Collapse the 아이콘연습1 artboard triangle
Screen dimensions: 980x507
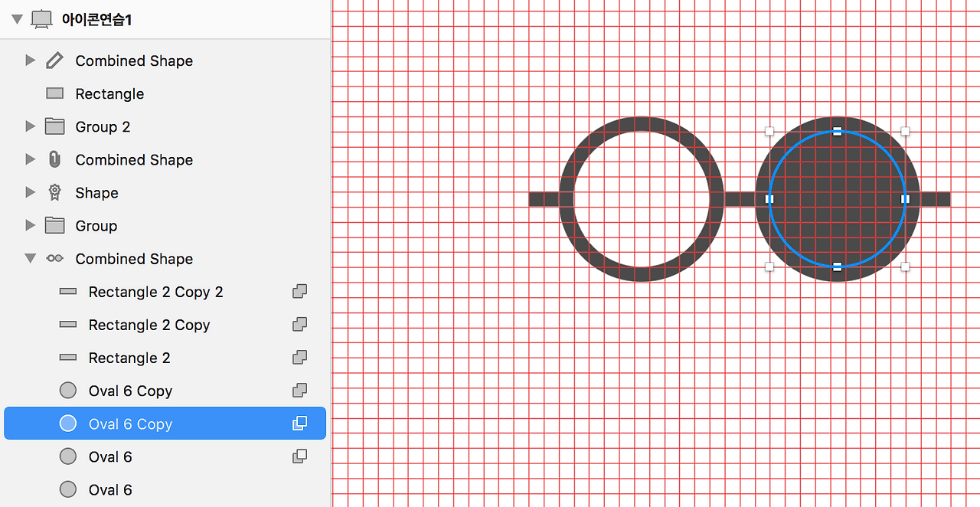[18, 19]
